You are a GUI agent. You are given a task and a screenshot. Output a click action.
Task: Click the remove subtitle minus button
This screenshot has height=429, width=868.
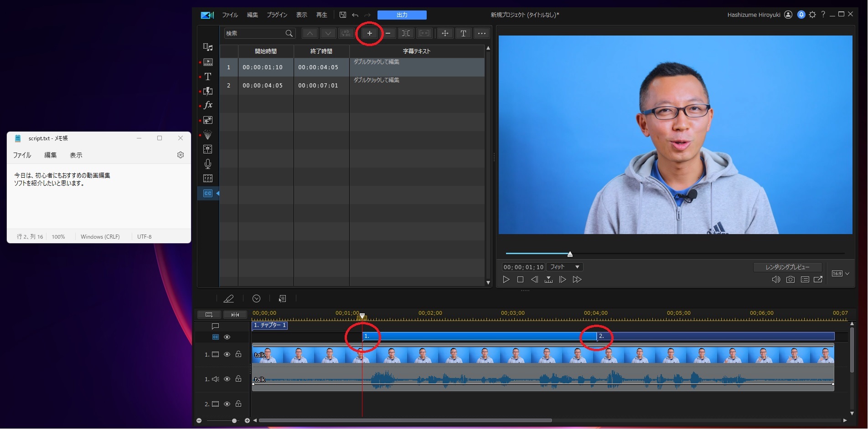388,33
